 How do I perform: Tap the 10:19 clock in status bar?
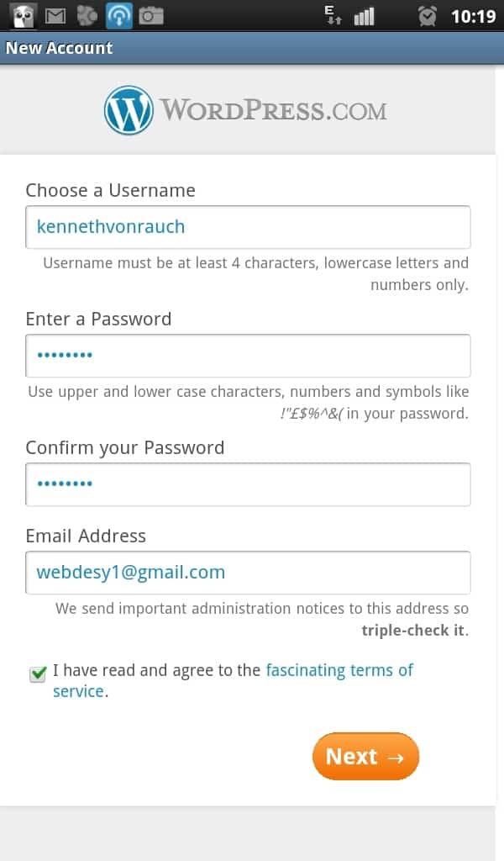[473, 17]
